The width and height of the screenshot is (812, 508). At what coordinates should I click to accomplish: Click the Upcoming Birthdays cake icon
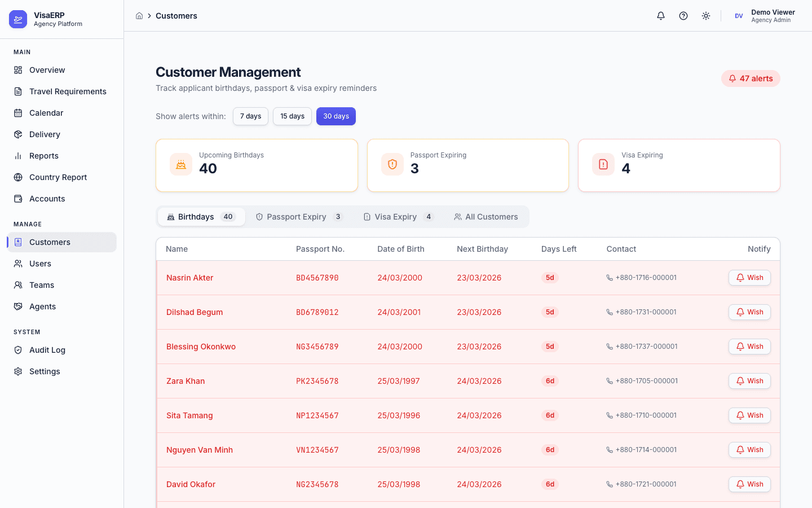(181, 164)
